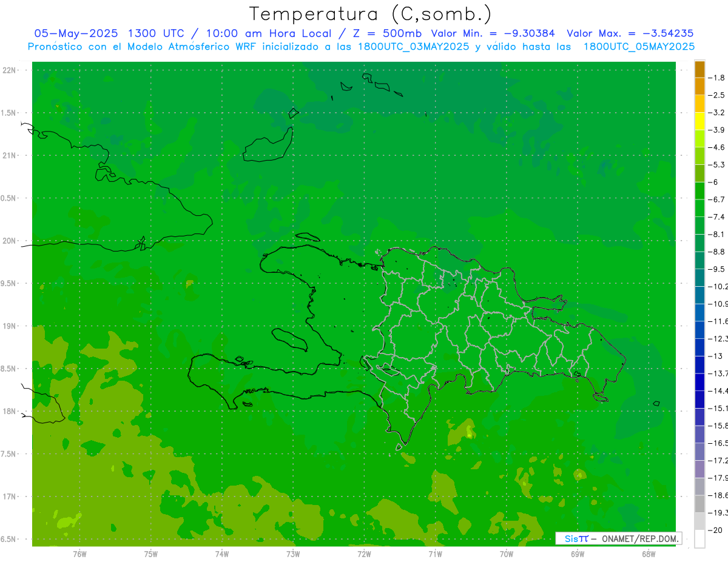The width and height of the screenshot is (728, 562).
Task: Click the "70W" longitude axis label
Action: click(x=506, y=554)
